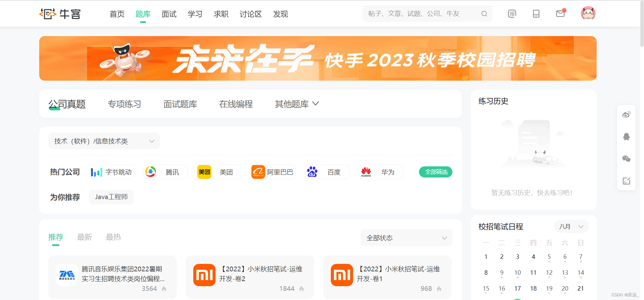Click the flame icon beside 1844
Viewport: 644px width, 300px height.
pos(302,289)
